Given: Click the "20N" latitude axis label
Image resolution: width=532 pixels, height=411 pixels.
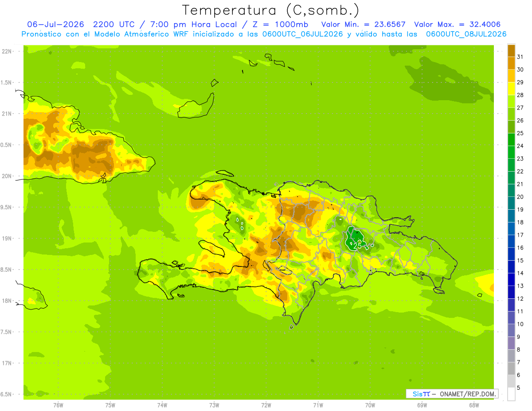Looking at the screenshot, I should 7,176.
